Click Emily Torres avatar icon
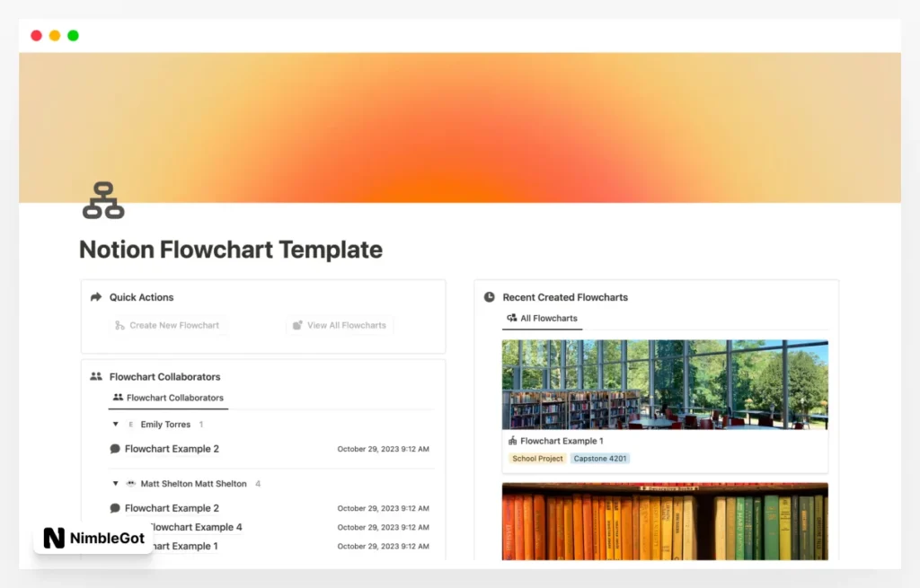This screenshot has width=920, height=588. (x=131, y=425)
